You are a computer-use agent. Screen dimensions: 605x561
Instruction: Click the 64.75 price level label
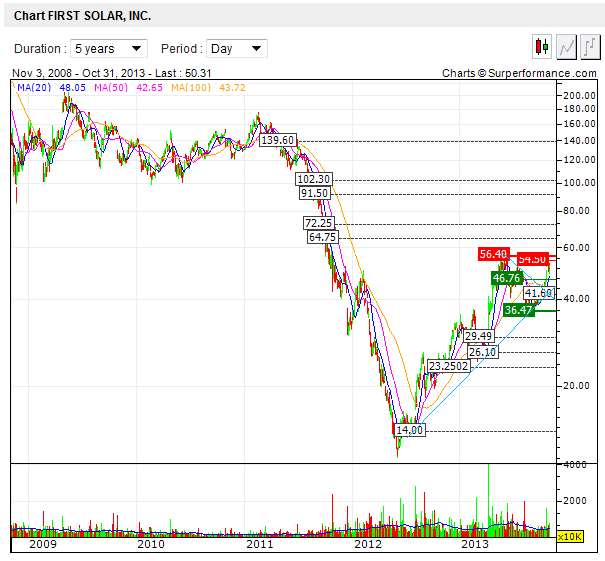(x=323, y=237)
